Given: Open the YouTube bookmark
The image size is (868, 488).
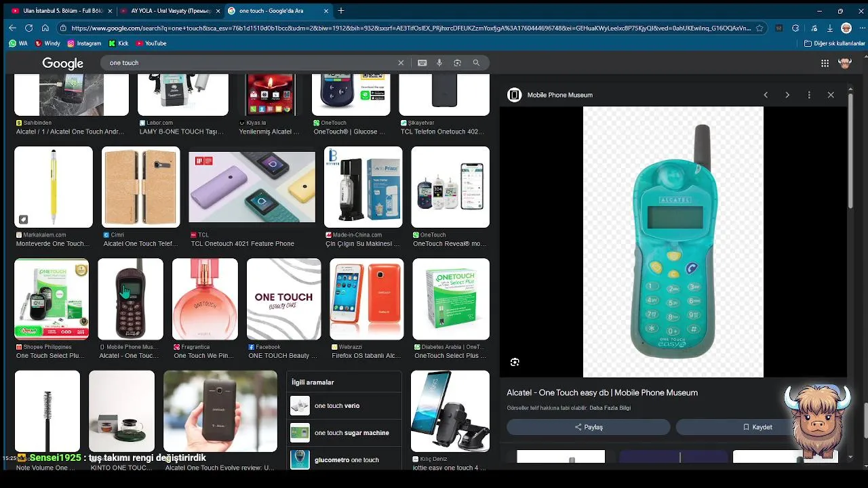Looking at the screenshot, I should coord(151,43).
